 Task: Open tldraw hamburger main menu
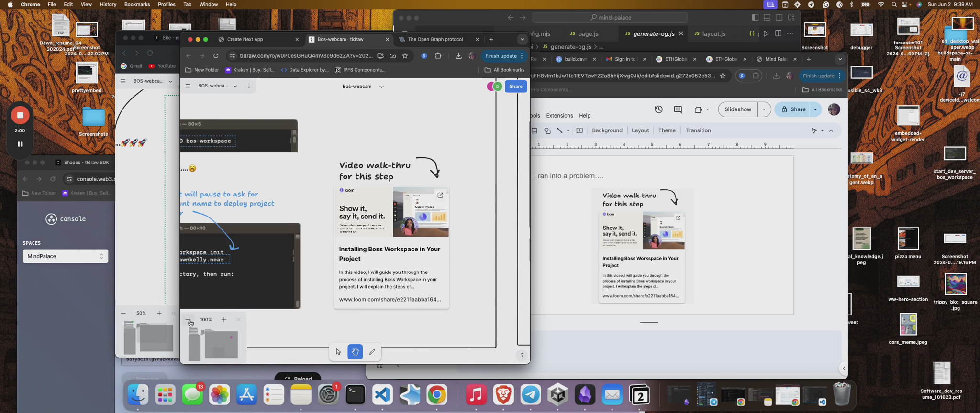188,86
